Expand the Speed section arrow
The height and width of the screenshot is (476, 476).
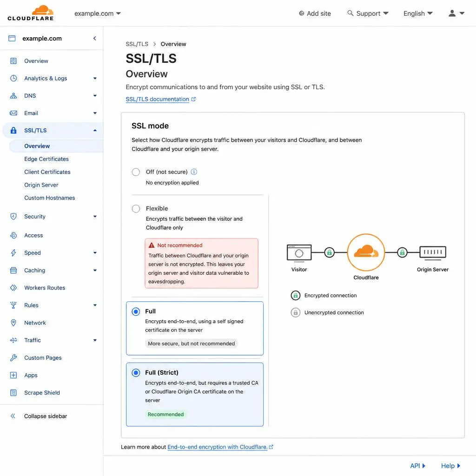[x=95, y=253]
